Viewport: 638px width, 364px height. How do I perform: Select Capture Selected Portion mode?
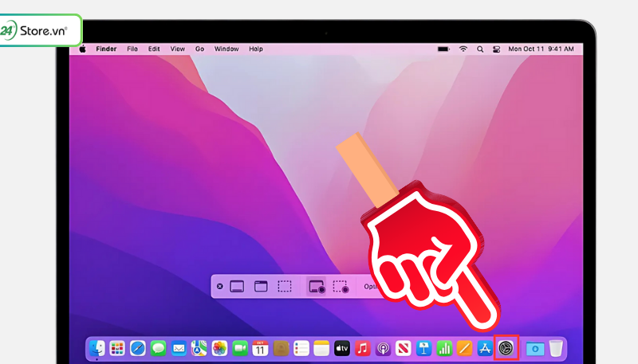(x=285, y=287)
